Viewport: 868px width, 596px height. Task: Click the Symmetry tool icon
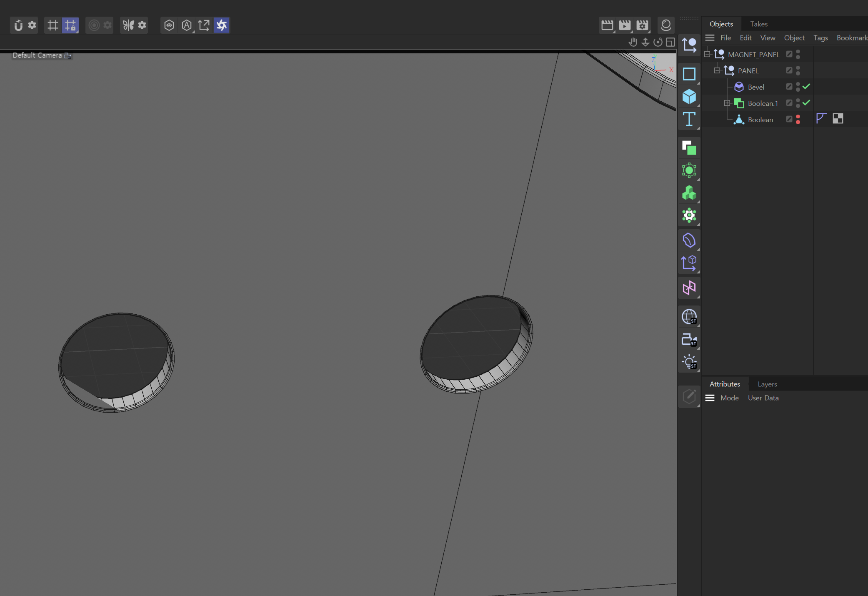(x=128, y=25)
